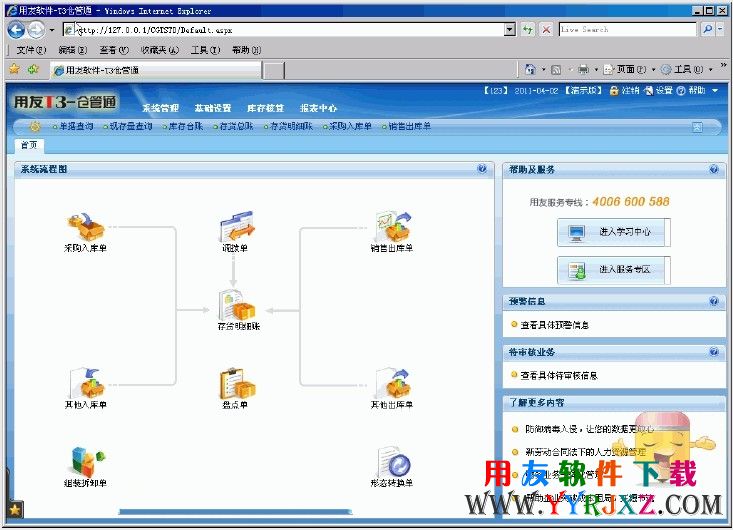This screenshot has width=733, height=530.
Task: Open the 销售出库单 icon in the flowchart
Action: [393, 226]
